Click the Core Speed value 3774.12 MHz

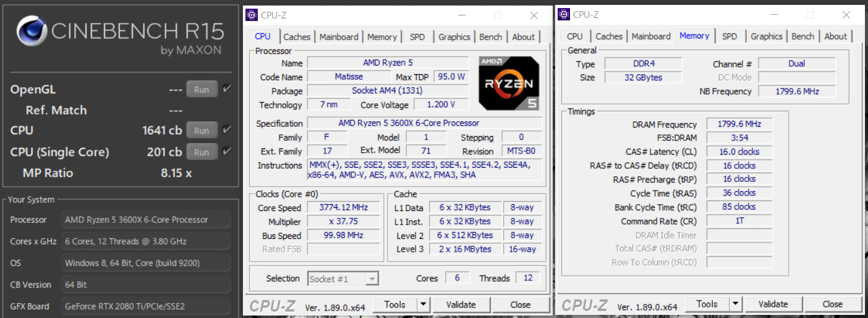click(343, 208)
